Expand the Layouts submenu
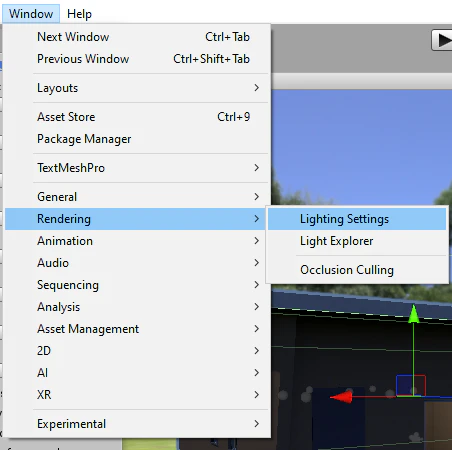Image resolution: width=452 pixels, height=450 pixels. coord(137,88)
